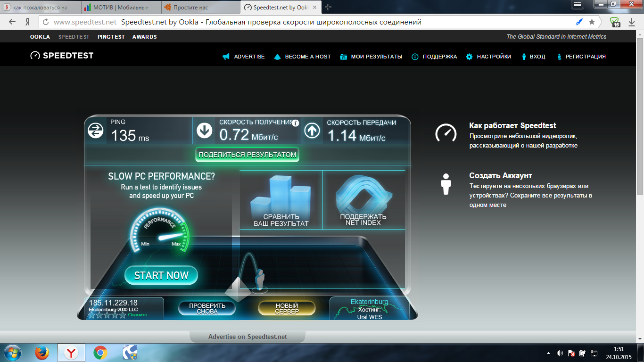This screenshot has width=644, height=362.
Task: Click the performance gauge in the ad
Action: [160, 231]
